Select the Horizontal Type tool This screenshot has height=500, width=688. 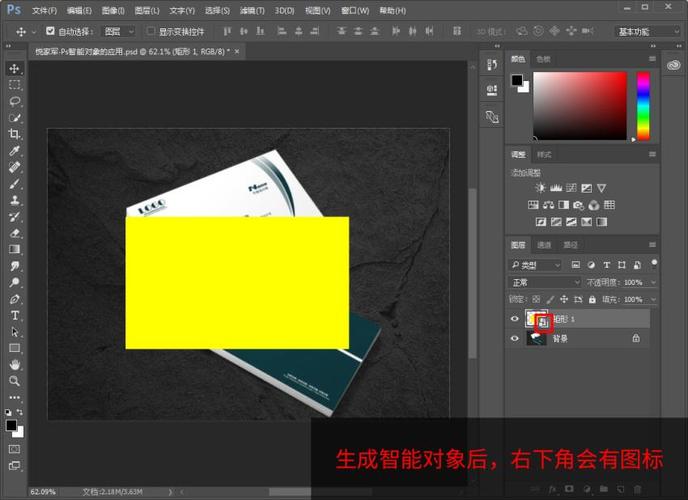[x=14, y=315]
